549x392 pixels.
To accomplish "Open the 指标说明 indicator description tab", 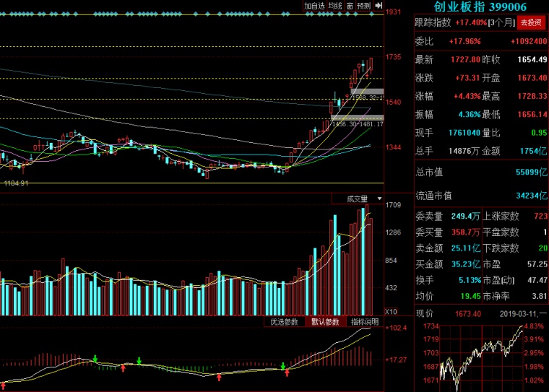I will pyautogui.click(x=365, y=321).
